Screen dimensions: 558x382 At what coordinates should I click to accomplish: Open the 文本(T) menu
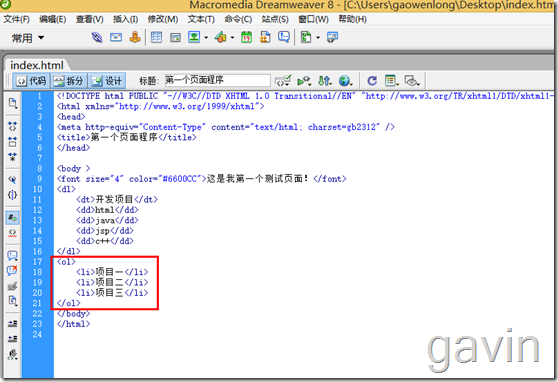pyautogui.click(x=201, y=19)
